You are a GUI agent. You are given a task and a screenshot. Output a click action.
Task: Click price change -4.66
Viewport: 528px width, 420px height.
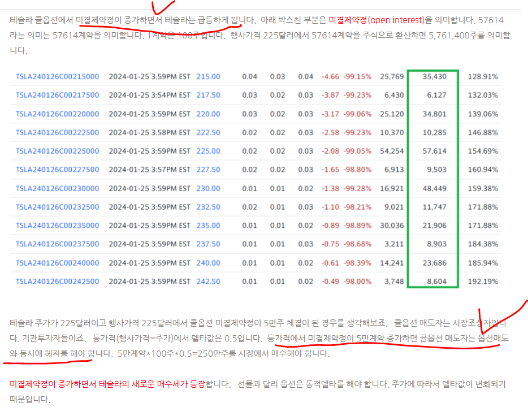pyautogui.click(x=330, y=77)
